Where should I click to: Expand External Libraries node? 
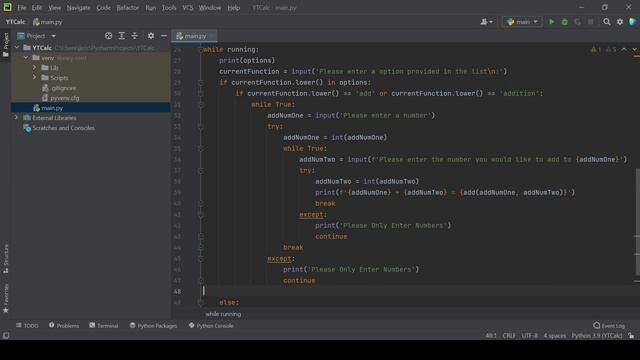(x=17, y=118)
